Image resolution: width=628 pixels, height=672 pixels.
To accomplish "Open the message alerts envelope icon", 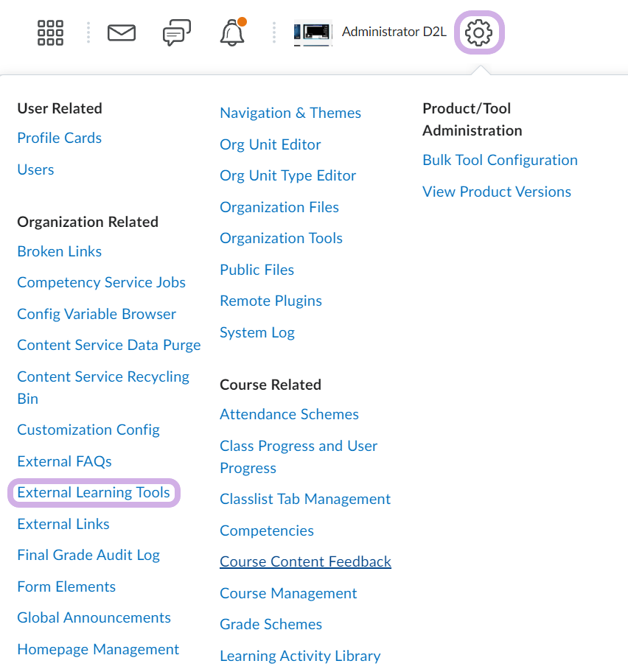I will coord(122,32).
